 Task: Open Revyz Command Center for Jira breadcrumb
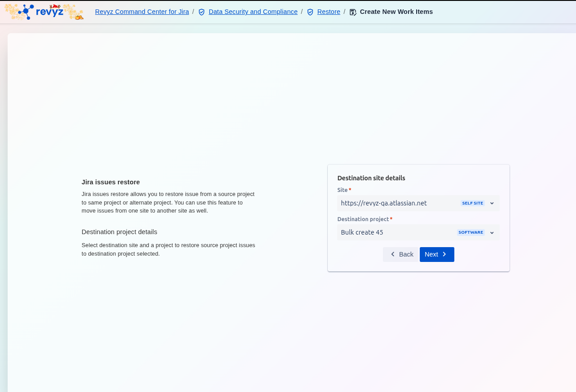pos(142,12)
